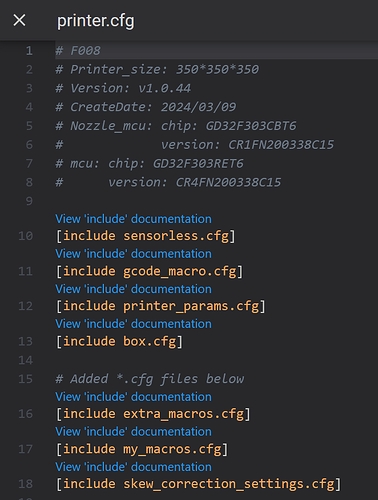Image resolution: width=378 pixels, height=500 pixels.
Task: Click the '# Added *.cfg files below' comment
Action: coord(150,379)
